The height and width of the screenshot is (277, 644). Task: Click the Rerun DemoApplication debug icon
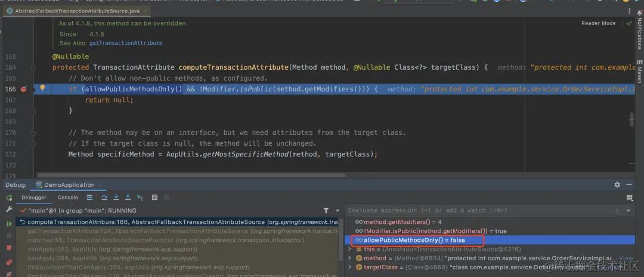(x=9, y=198)
